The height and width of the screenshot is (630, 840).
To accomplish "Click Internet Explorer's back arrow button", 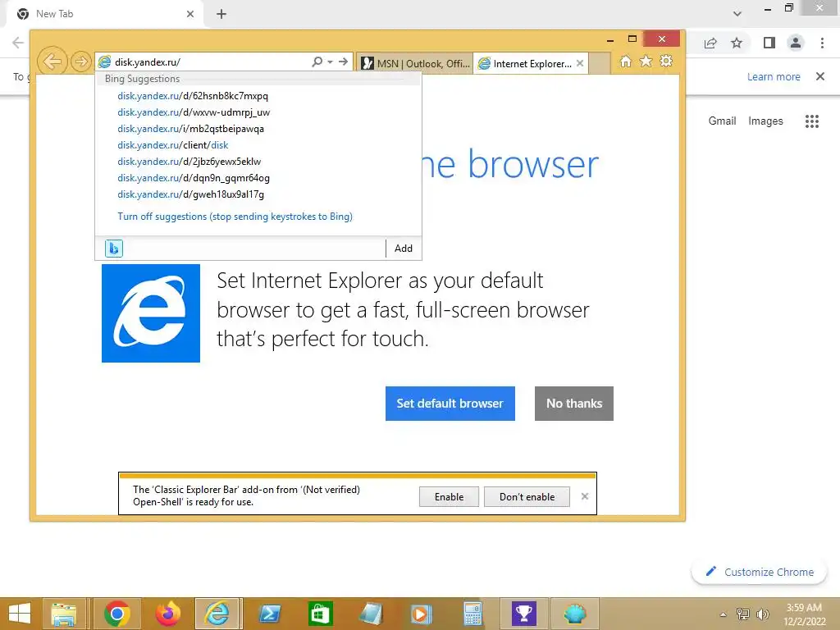I will tap(52, 62).
